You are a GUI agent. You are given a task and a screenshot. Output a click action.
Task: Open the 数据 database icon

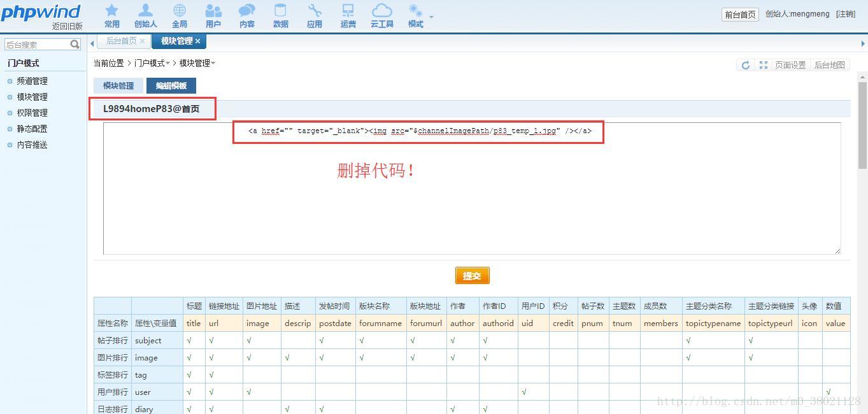click(280, 15)
